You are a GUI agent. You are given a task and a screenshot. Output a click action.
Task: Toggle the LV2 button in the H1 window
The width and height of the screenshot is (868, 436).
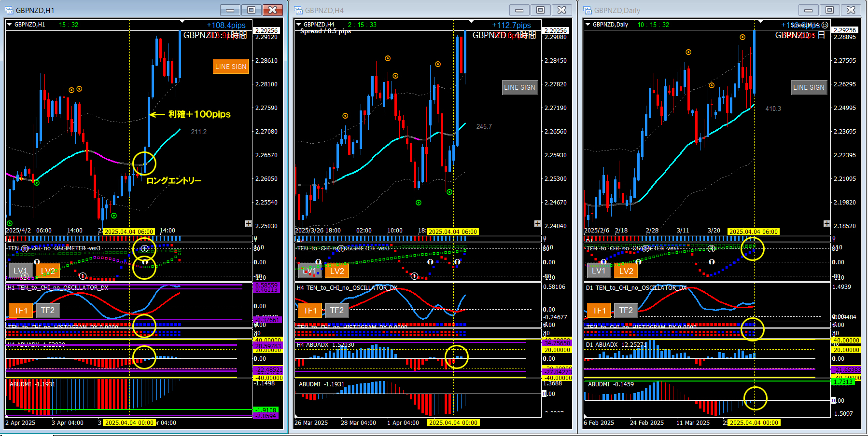tap(48, 271)
